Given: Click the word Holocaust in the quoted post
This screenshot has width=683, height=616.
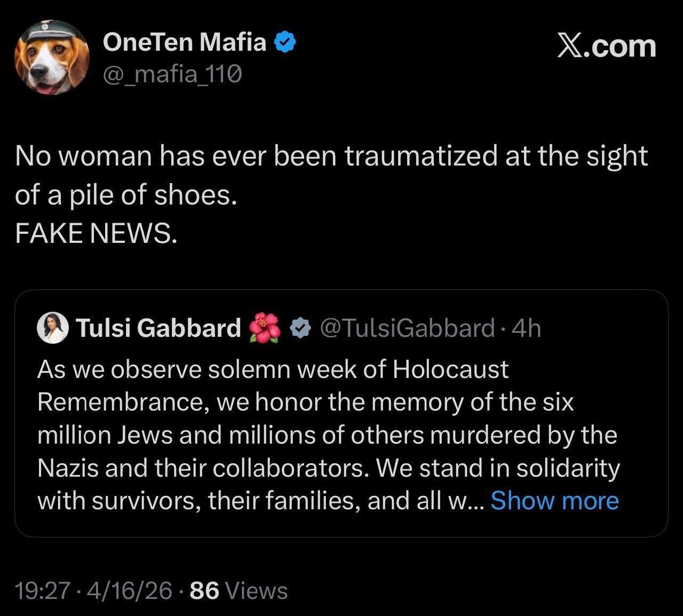Looking at the screenshot, I should coord(450,369).
